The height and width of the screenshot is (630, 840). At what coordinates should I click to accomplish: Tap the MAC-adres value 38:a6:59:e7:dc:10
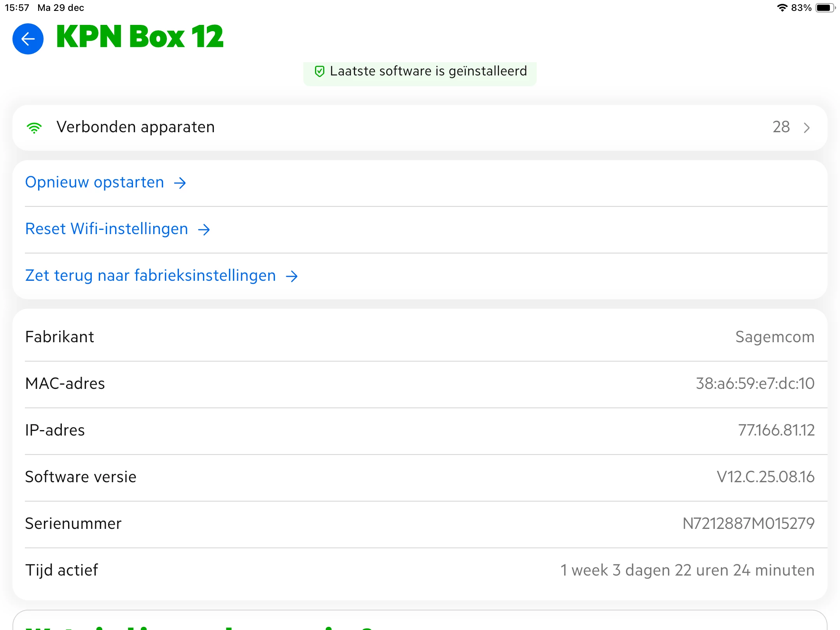pyautogui.click(x=755, y=384)
